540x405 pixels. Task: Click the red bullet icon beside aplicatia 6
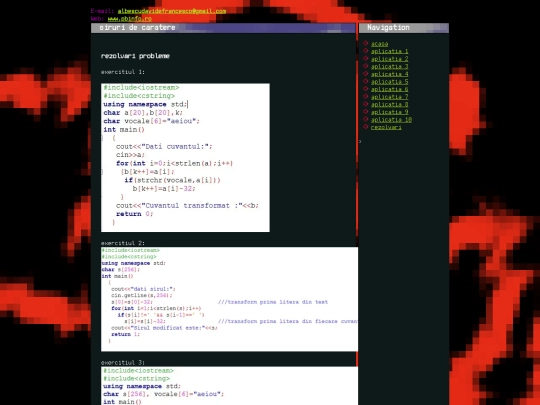(x=365, y=89)
